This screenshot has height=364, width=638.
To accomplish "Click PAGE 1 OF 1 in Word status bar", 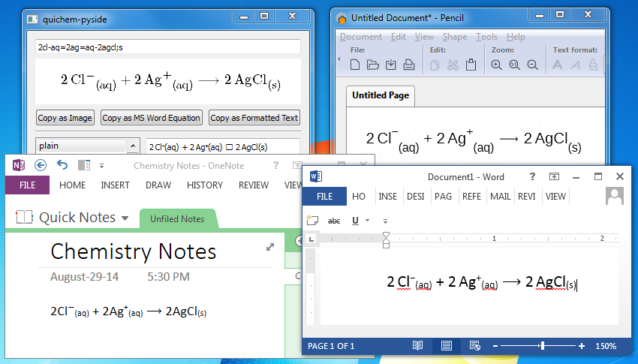I will point(331,346).
